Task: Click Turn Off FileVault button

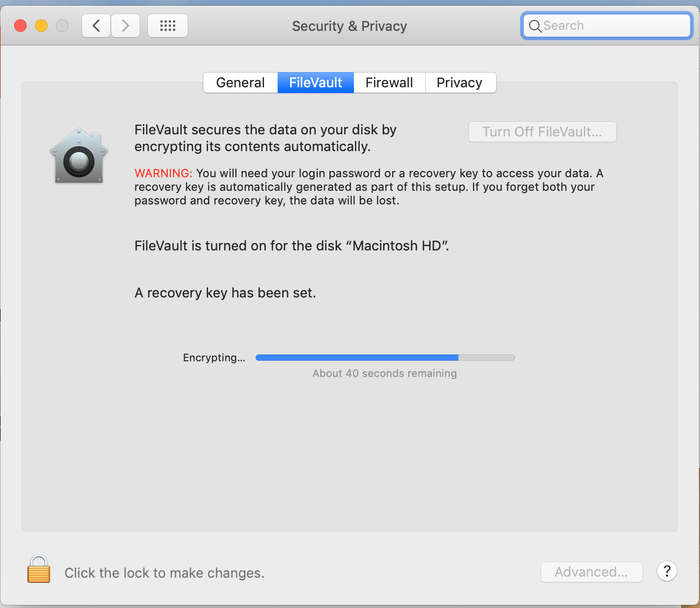Action: [x=542, y=132]
